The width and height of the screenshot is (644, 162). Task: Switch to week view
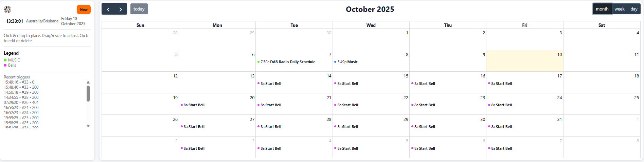click(x=619, y=9)
